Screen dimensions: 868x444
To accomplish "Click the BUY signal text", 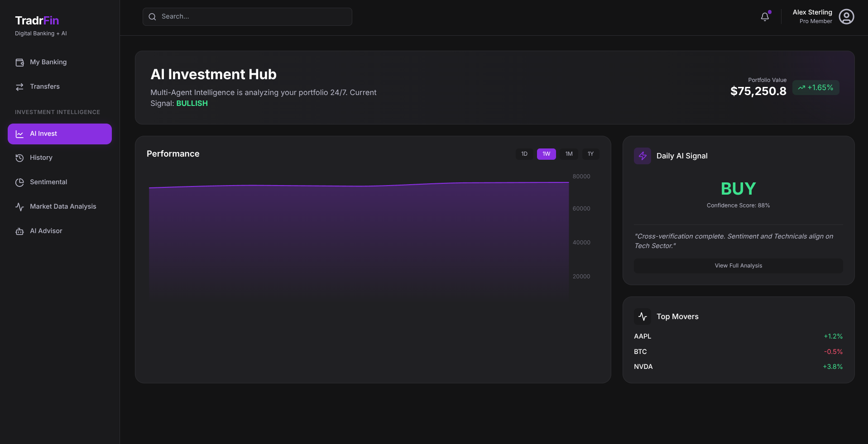I will (x=739, y=189).
